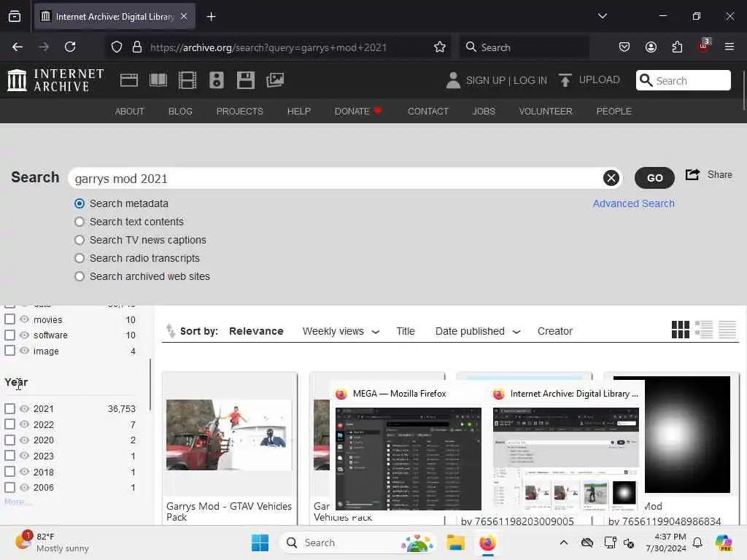
Task: Hide results for year 2020 with eye icon
Action: coord(24,440)
